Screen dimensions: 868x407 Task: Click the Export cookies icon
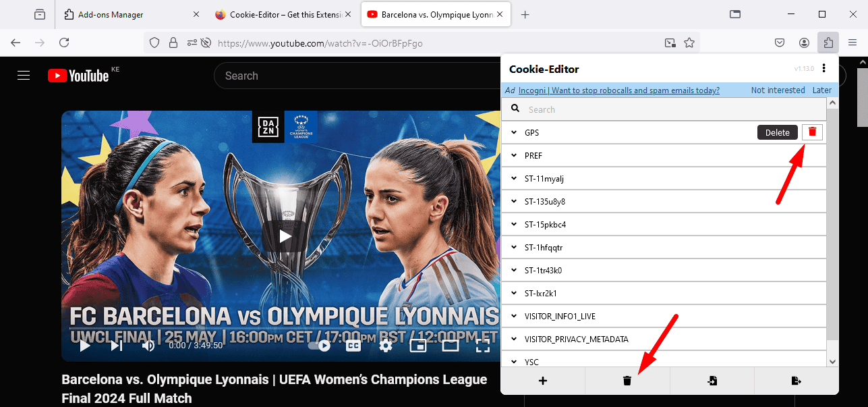click(x=796, y=381)
